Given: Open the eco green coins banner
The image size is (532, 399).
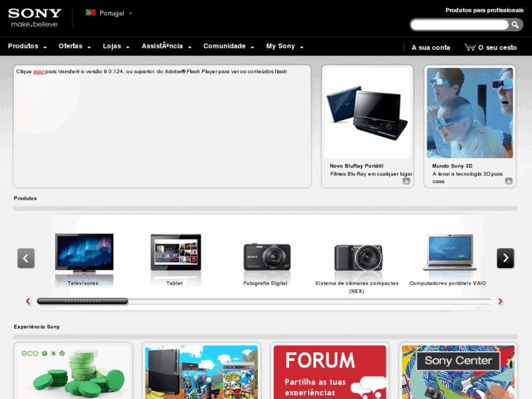Looking at the screenshot, I should [x=73, y=372].
